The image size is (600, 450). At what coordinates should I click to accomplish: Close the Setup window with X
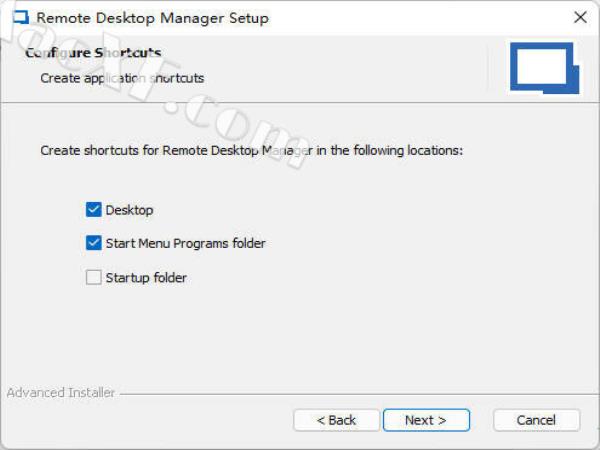(580, 18)
